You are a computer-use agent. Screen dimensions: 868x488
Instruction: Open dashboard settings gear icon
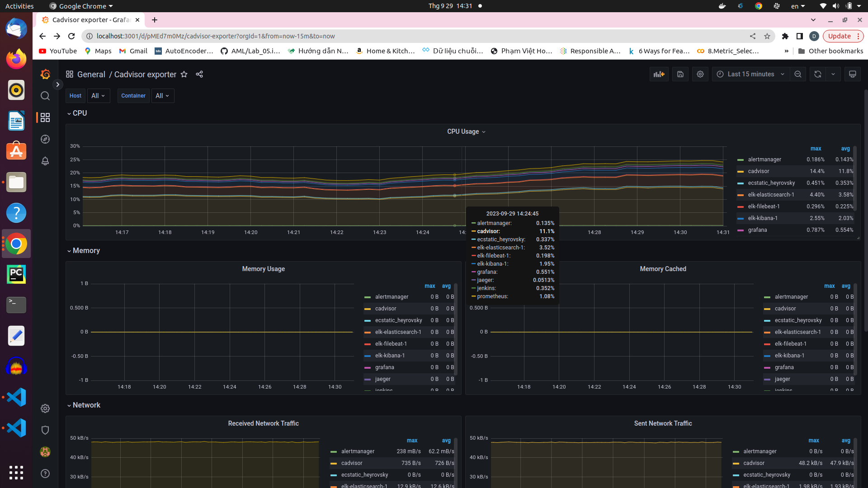(700, 74)
